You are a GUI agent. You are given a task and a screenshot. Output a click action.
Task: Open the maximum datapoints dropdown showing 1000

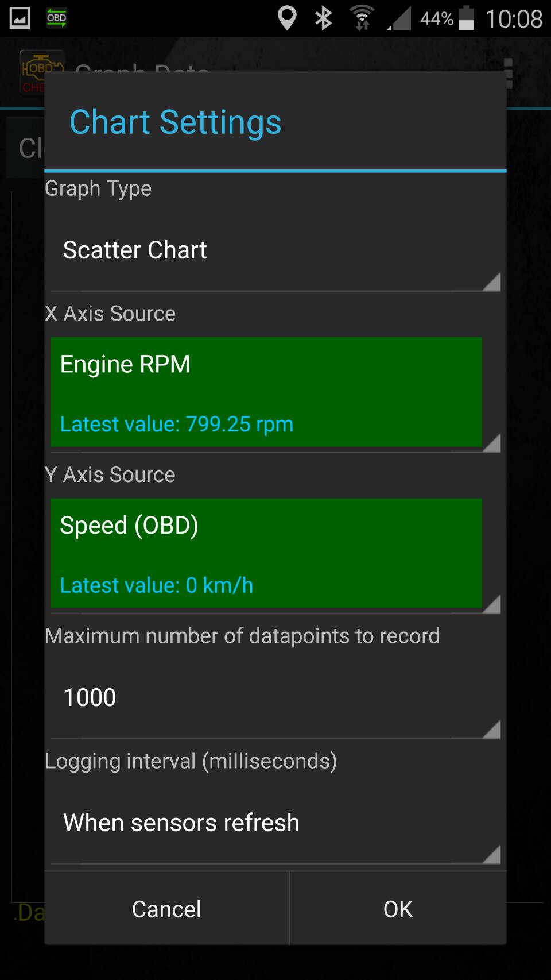point(274,697)
